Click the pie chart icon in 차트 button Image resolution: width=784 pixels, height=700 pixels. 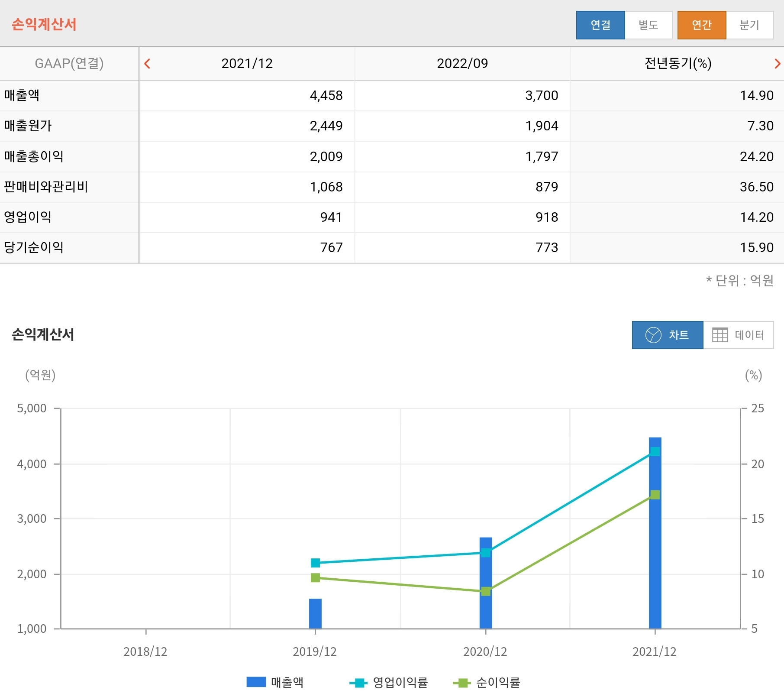pyautogui.click(x=653, y=335)
